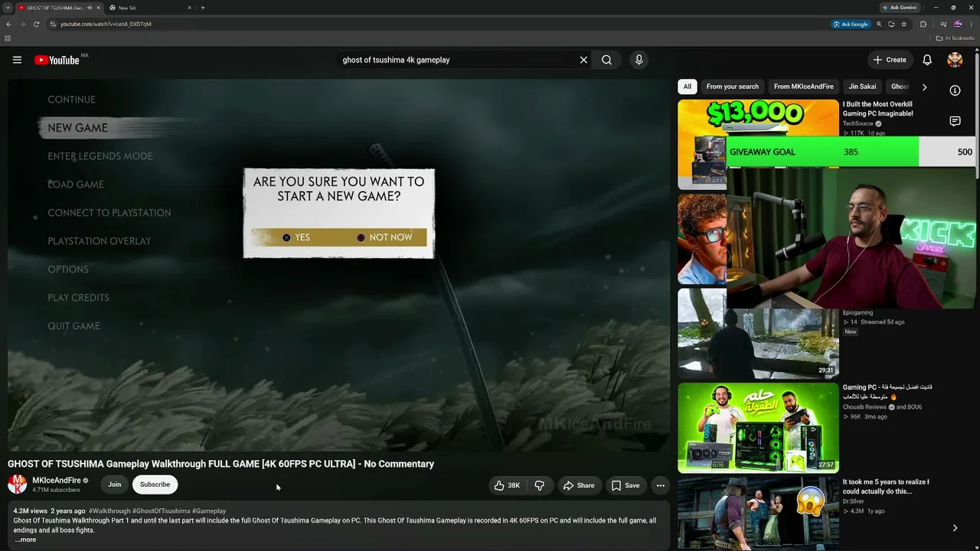Subscribe to MKIceAndFire
Screen dimensions: 980x551
[155, 484]
